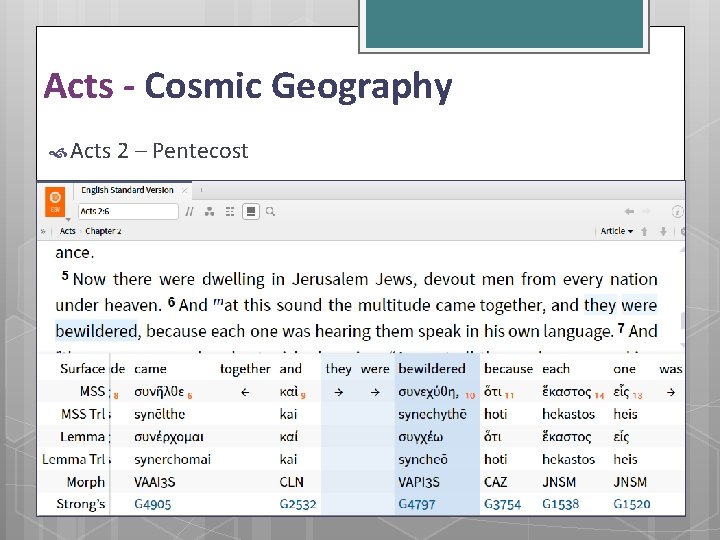Click the morphology code VAPI3S
The width and height of the screenshot is (720, 540).
coord(418,482)
